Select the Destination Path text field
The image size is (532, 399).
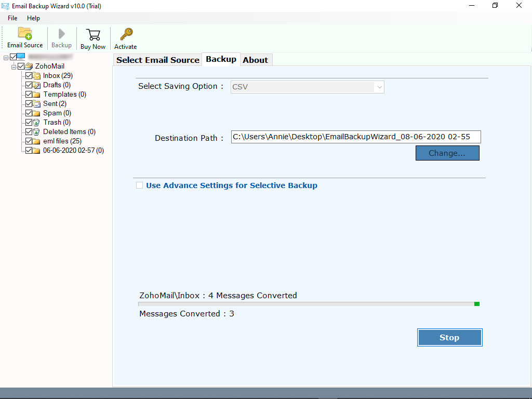coord(356,137)
